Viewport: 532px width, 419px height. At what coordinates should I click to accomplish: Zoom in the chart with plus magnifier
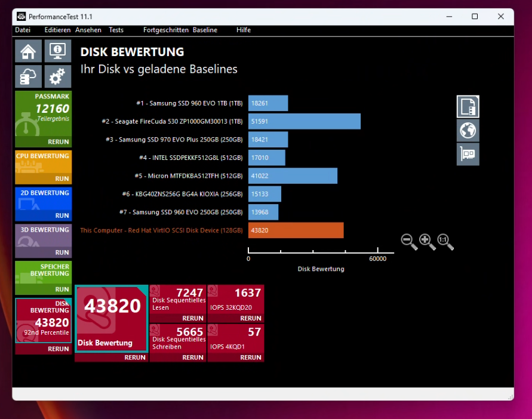pyautogui.click(x=427, y=242)
